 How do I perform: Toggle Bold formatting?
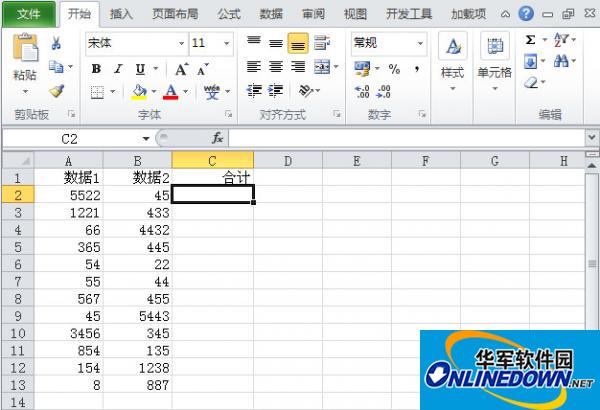(96, 69)
